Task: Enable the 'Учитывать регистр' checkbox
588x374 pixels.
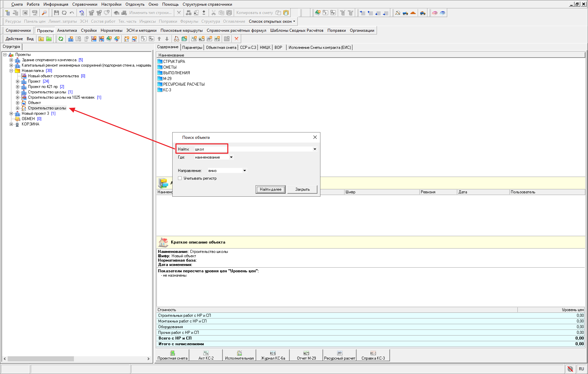Action: pos(180,178)
